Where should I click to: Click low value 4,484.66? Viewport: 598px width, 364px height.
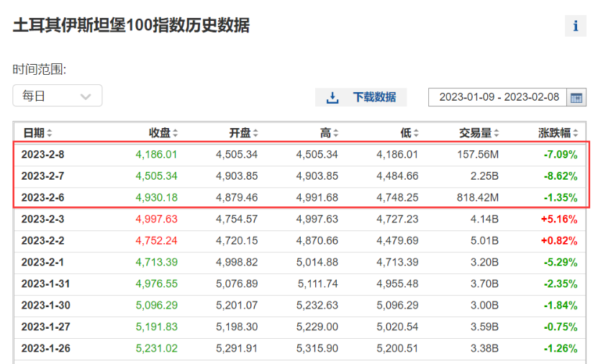(397, 176)
